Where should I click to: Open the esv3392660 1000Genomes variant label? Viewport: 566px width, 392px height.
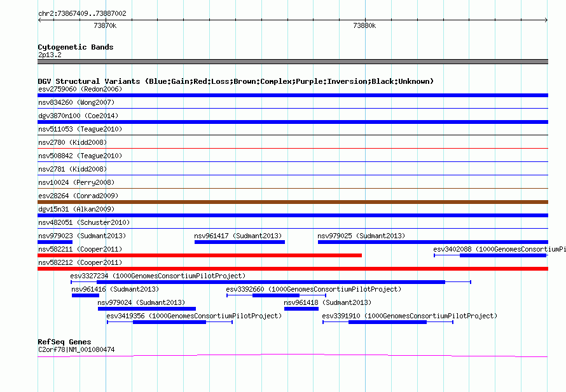tap(314, 289)
